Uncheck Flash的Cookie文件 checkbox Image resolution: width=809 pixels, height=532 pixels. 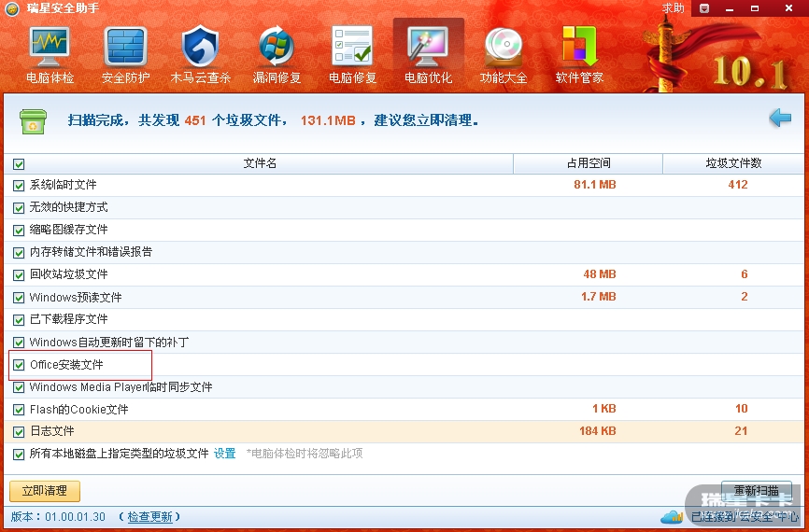[x=19, y=410]
